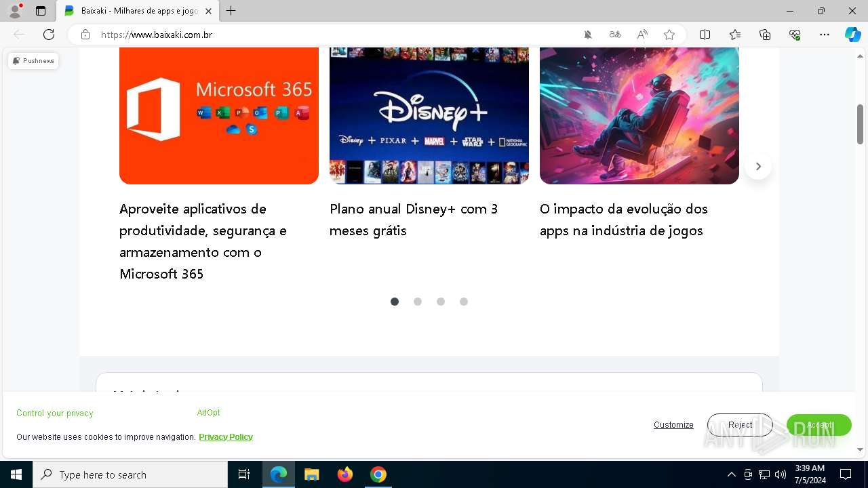The width and height of the screenshot is (868, 488).
Task: Show hidden system tray icons
Action: pos(731,474)
